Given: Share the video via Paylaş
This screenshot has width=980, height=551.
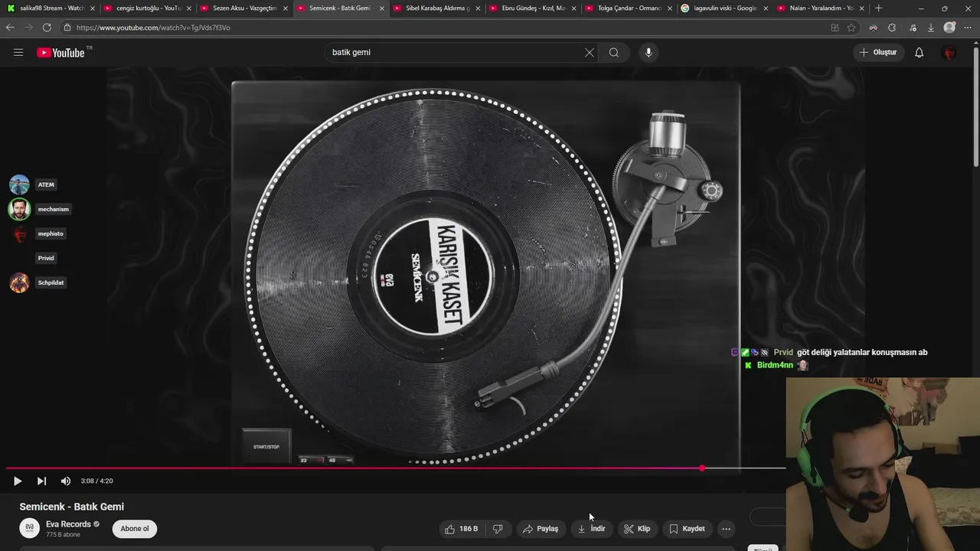Looking at the screenshot, I should 541,529.
